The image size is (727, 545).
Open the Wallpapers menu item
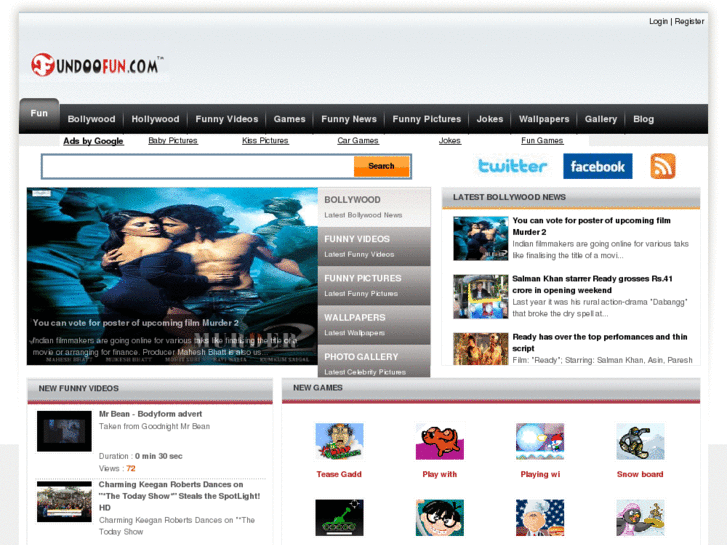pos(544,119)
